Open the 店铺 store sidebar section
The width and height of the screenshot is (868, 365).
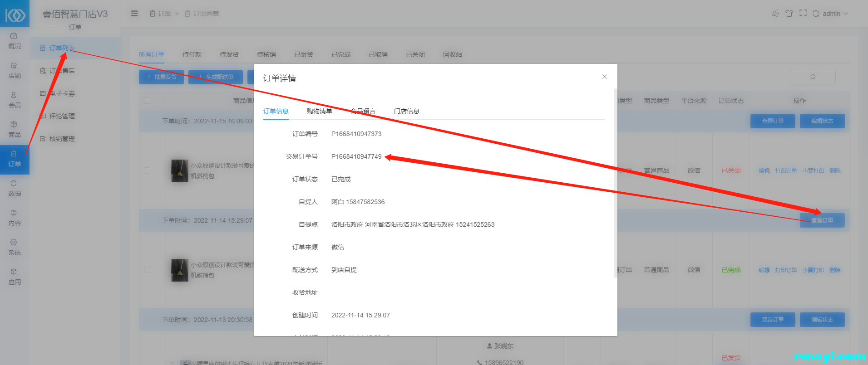click(x=15, y=71)
